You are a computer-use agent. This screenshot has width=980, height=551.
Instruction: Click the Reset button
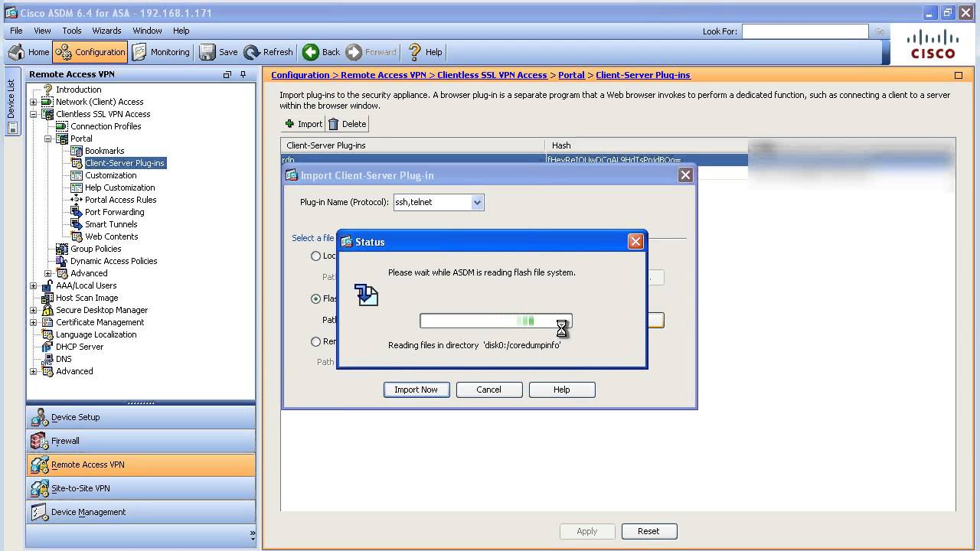648,531
